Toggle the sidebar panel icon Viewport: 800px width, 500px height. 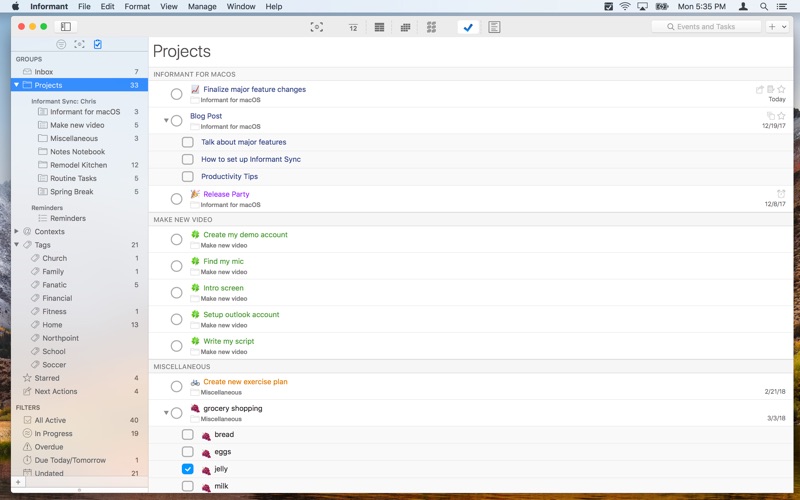pos(66,27)
